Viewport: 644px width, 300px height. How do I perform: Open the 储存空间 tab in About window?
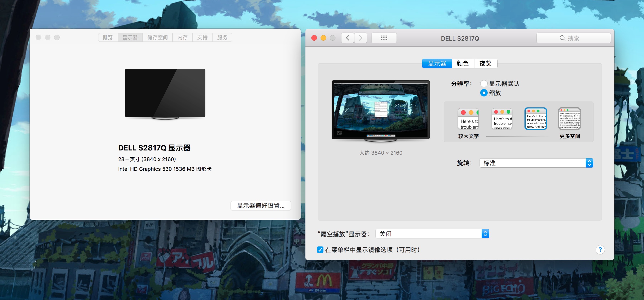tap(157, 37)
